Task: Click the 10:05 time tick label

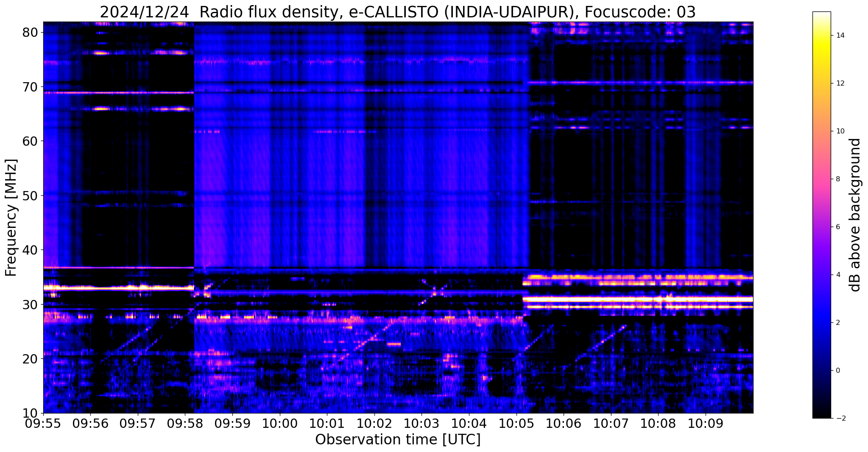Action: [516, 423]
